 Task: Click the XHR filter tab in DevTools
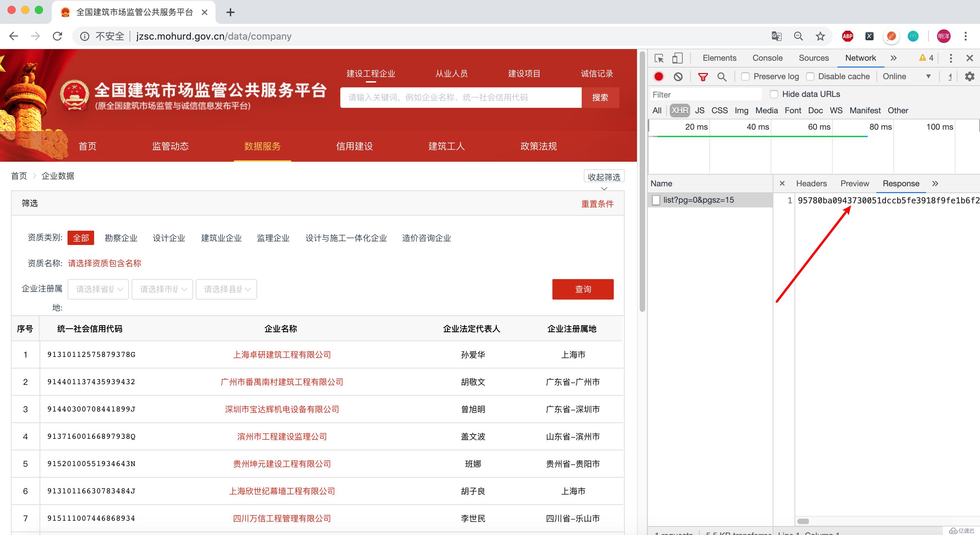pyautogui.click(x=679, y=110)
